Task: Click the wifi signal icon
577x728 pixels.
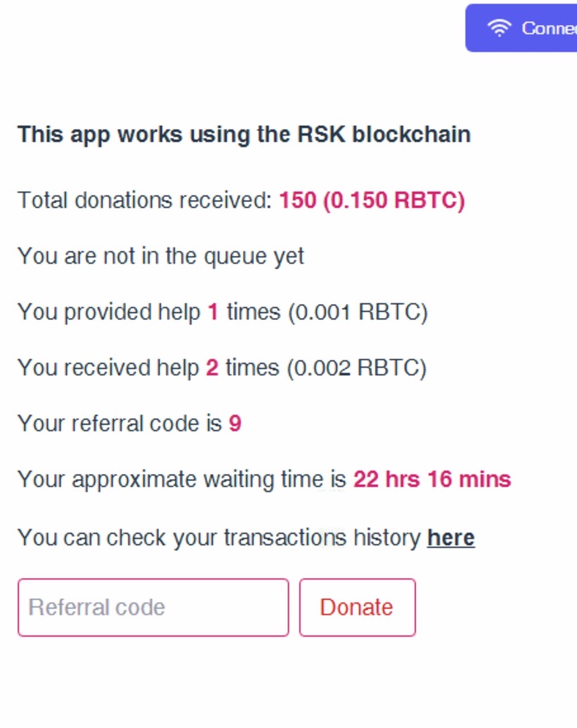Action: (499, 28)
